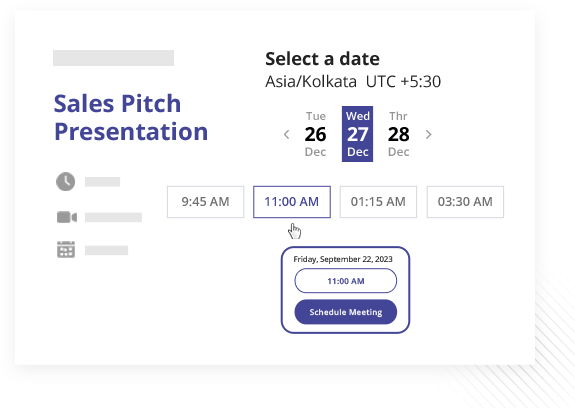
Task: Click the Schedule Meeting button
Action: 346,312
